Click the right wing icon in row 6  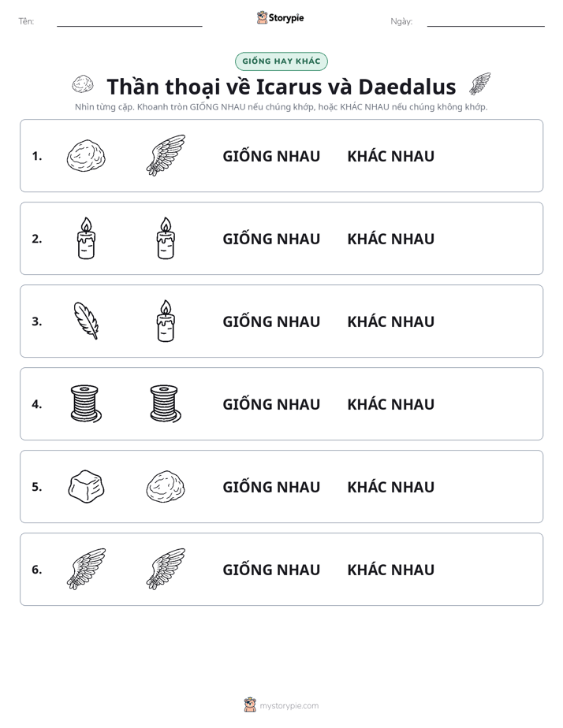(x=166, y=569)
